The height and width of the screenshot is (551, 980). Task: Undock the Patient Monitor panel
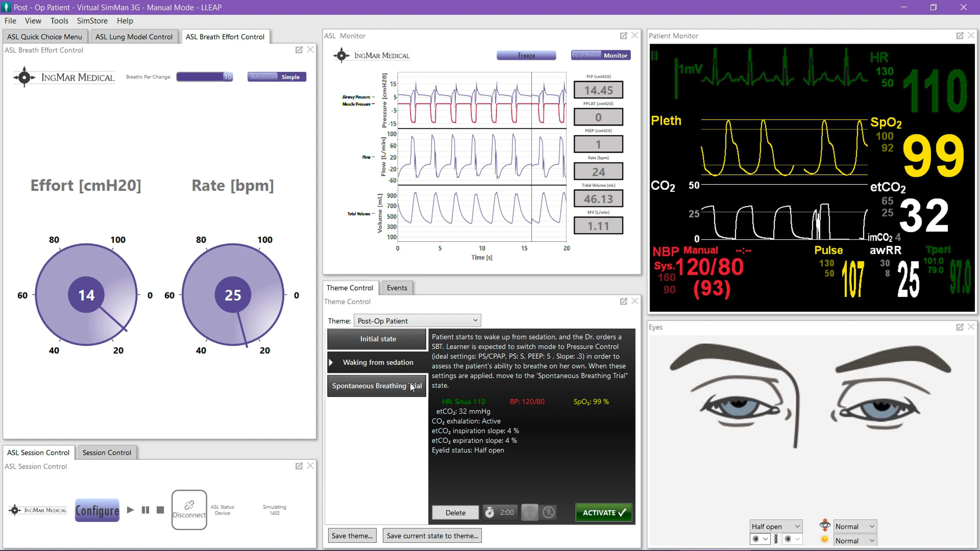(960, 36)
